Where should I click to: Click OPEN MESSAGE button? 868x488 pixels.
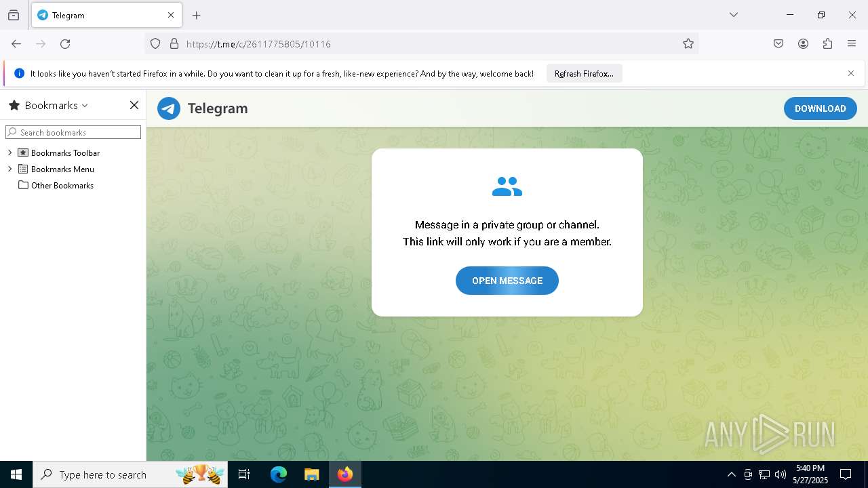pos(507,281)
